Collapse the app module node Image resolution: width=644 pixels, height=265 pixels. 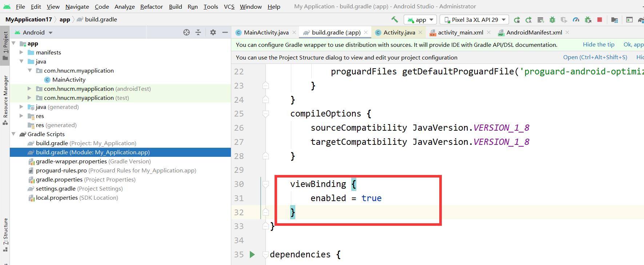pos(13,43)
